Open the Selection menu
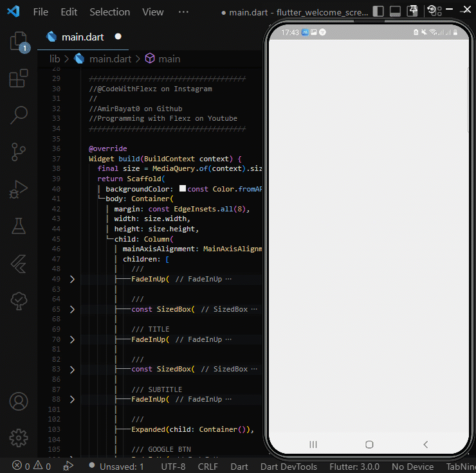This screenshot has height=473, width=476. 109,12
